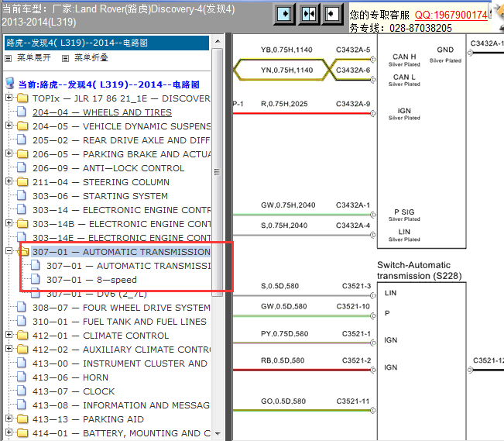Click document icon of 204-04 Wheels and Tires
The image size is (504, 441).
point(22,112)
